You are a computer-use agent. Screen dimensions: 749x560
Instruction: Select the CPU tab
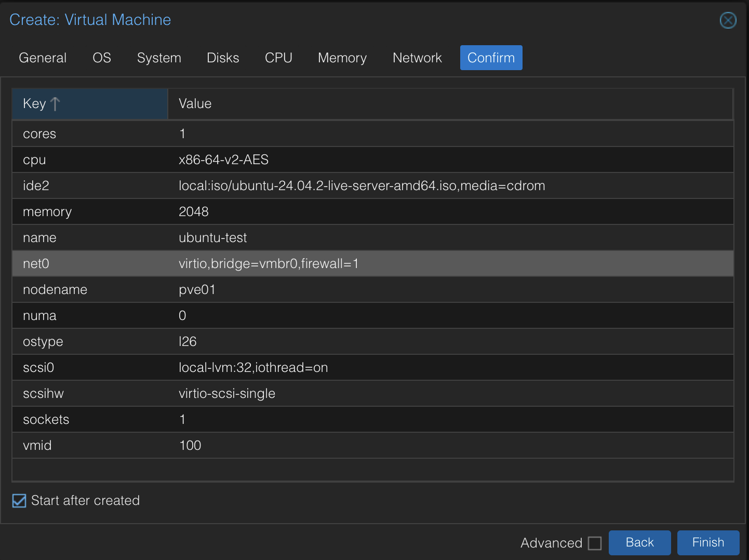point(278,58)
